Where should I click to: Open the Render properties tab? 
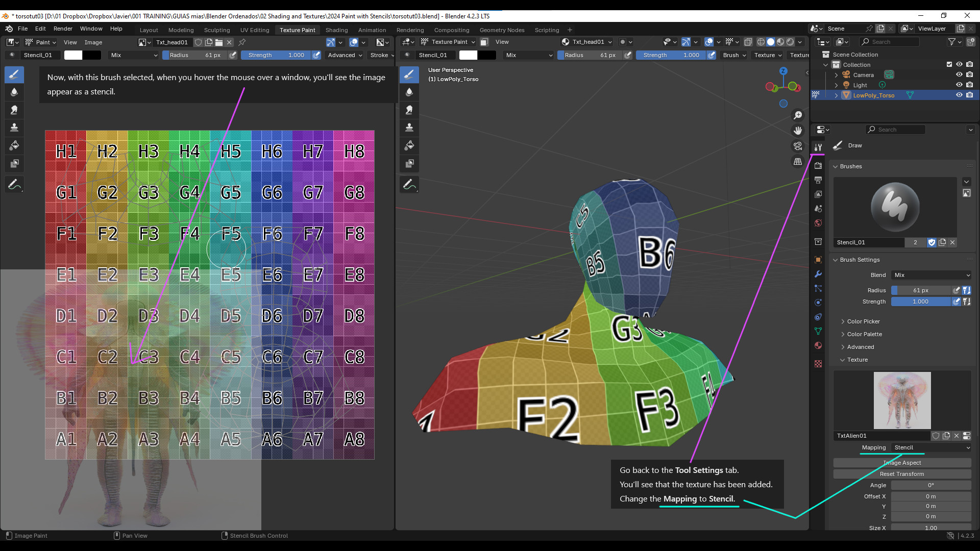click(818, 166)
